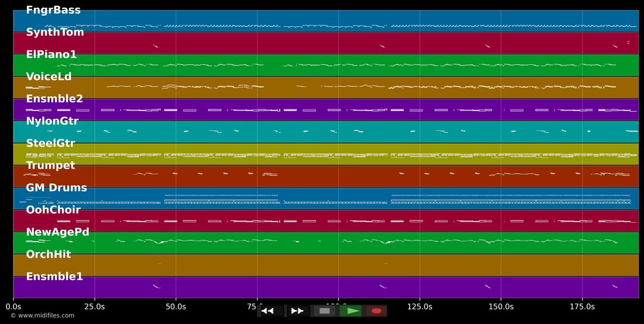
Task: Select the ElPiano1 track
Action: point(326,66)
